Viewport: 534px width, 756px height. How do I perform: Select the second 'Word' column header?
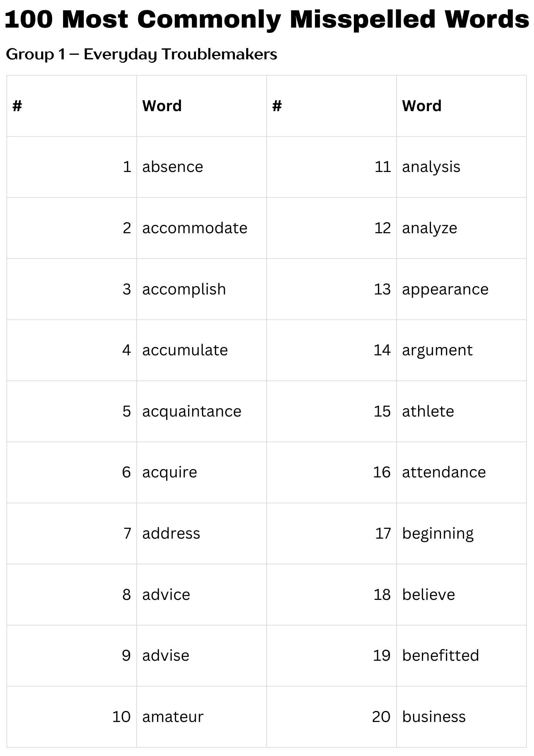tap(421, 106)
